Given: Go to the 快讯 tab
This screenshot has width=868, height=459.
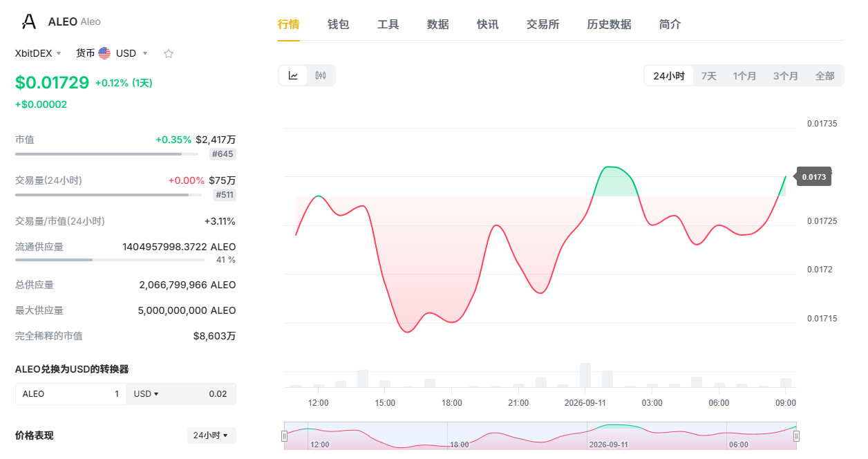Looking at the screenshot, I should (x=488, y=24).
